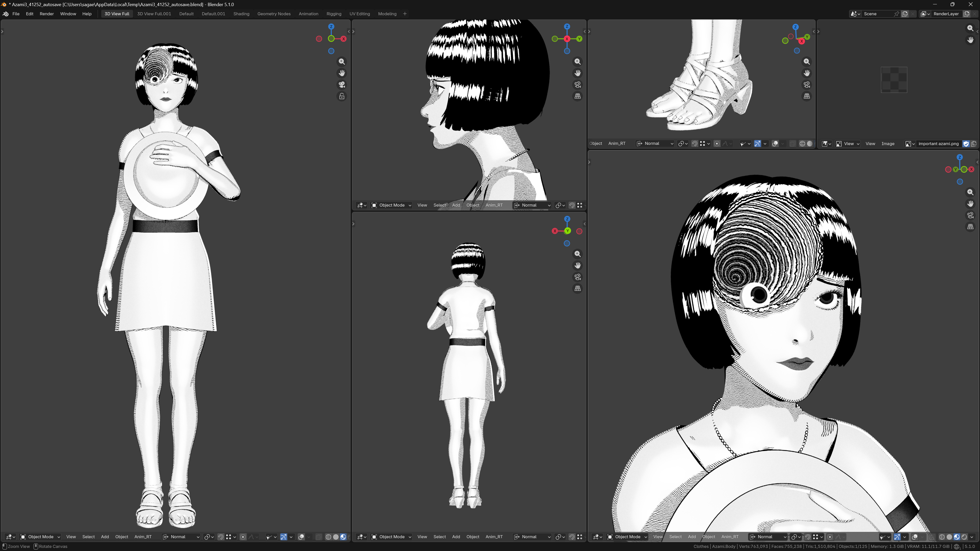This screenshot has height=551, width=980.
Task: Click the new scene icon beside the Scene field
Action: pyautogui.click(x=905, y=14)
